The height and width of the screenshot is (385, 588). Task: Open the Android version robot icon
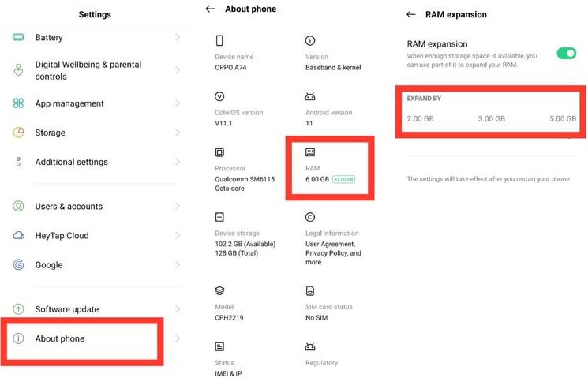310,97
